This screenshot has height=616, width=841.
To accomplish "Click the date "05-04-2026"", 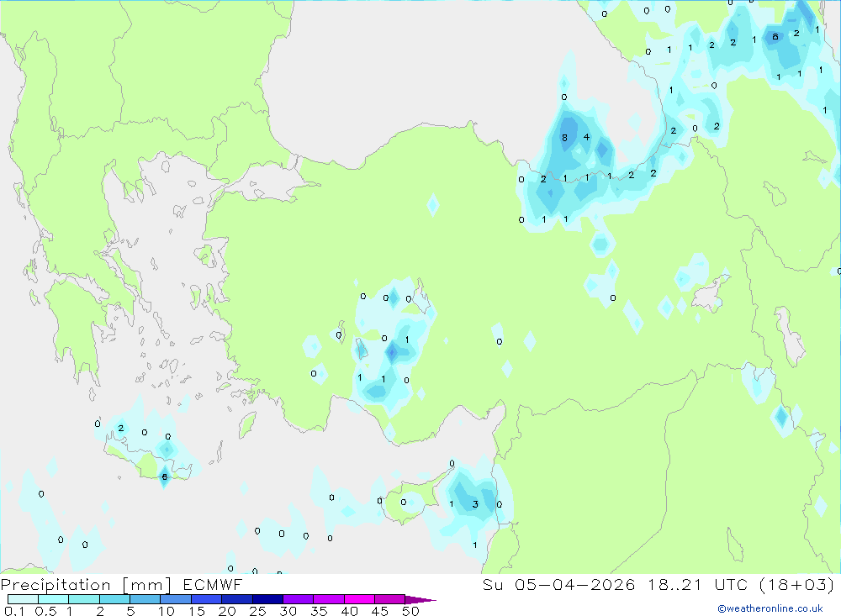I will pyautogui.click(x=574, y=584).
